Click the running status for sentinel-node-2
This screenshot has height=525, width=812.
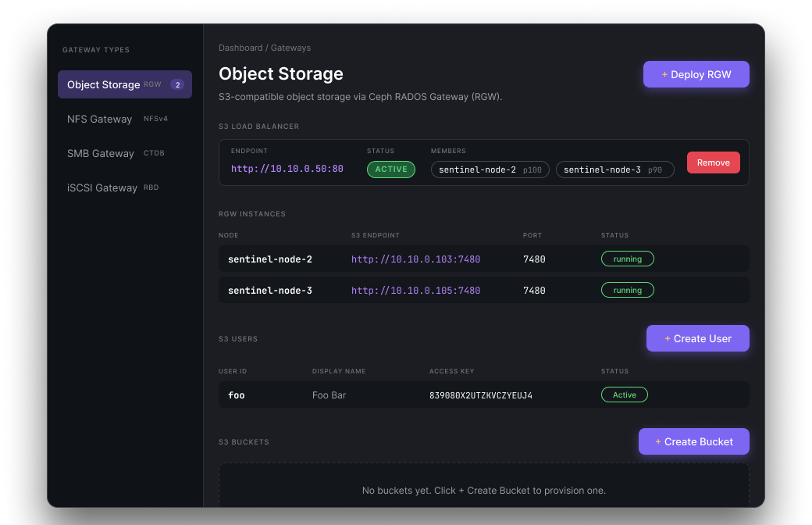628,259
